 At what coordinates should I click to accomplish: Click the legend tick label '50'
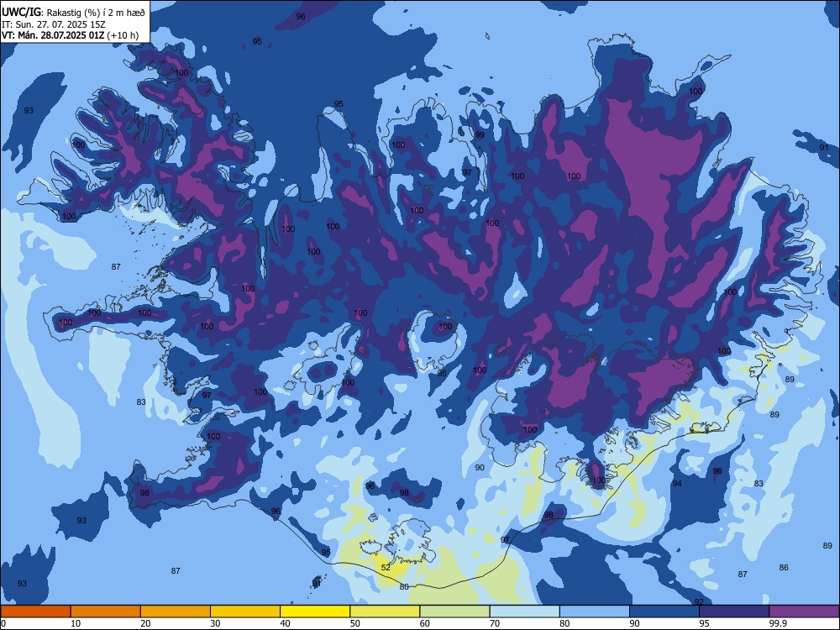click(354, 623)
